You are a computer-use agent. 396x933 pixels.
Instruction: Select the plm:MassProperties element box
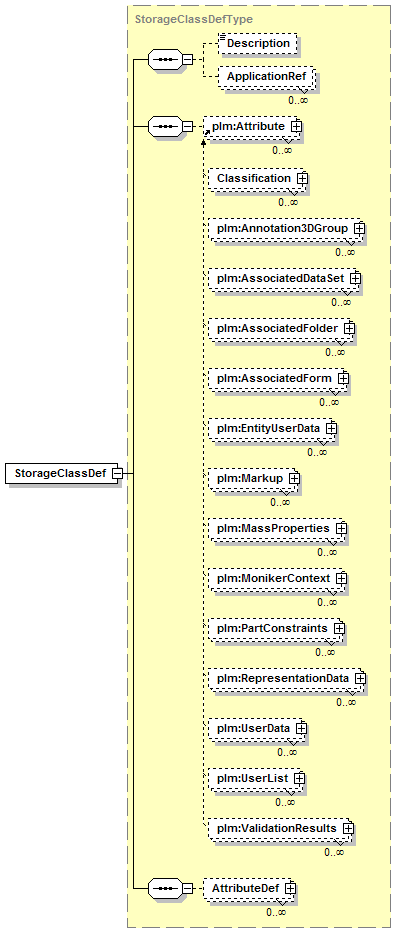click(278, 528)
